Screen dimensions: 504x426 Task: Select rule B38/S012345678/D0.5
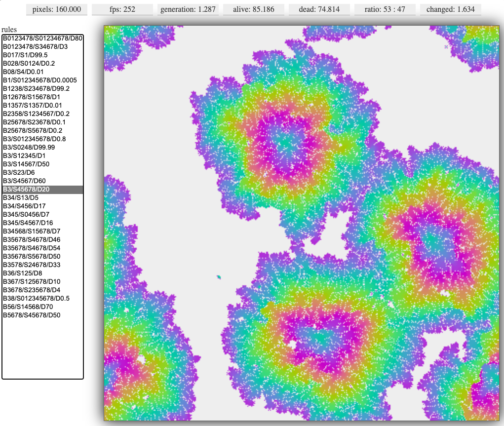point(42,298)
